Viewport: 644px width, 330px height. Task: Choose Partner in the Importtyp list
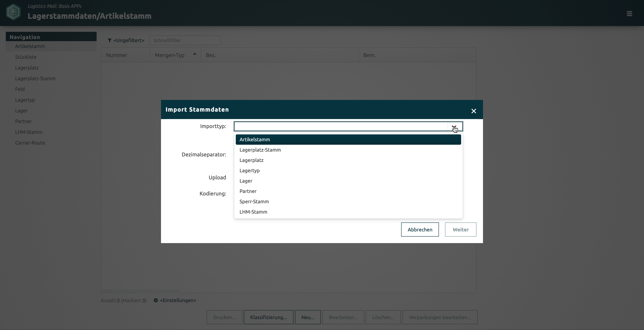point(248,191)
